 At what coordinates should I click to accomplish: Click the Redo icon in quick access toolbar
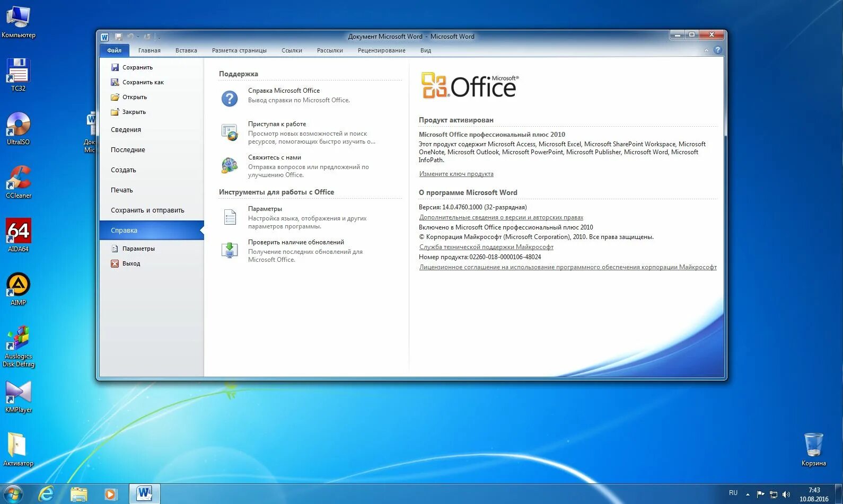(147, 37)
